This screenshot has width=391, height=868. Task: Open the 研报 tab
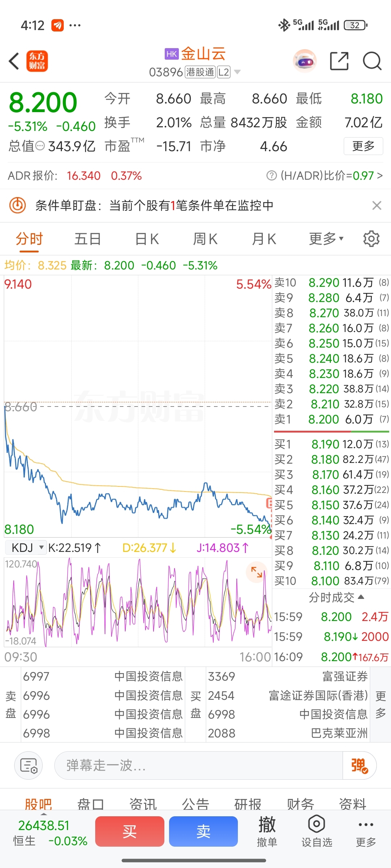click(x=248, y=804)
